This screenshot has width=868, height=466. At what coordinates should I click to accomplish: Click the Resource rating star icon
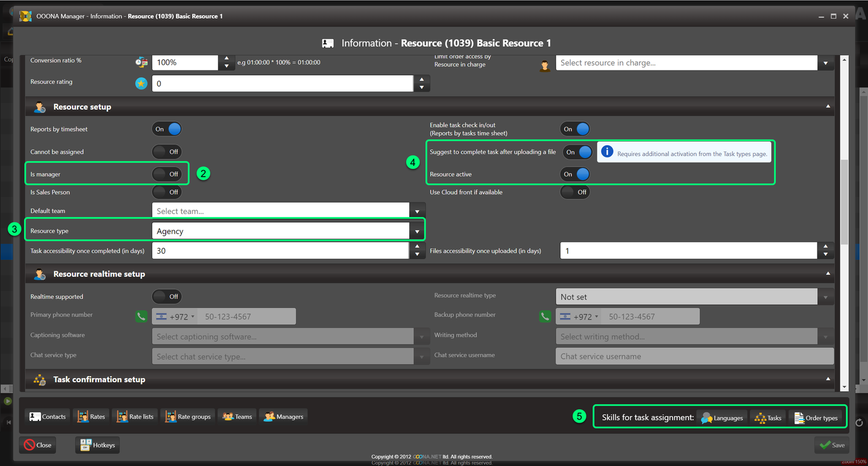(141, 84)
